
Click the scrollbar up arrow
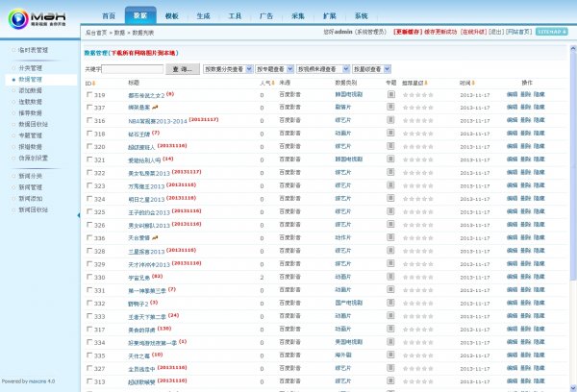(573, 49)
